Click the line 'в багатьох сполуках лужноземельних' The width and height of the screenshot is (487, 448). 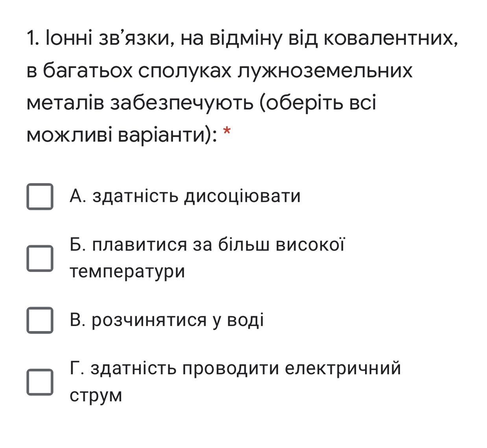(x=220, y=71)
